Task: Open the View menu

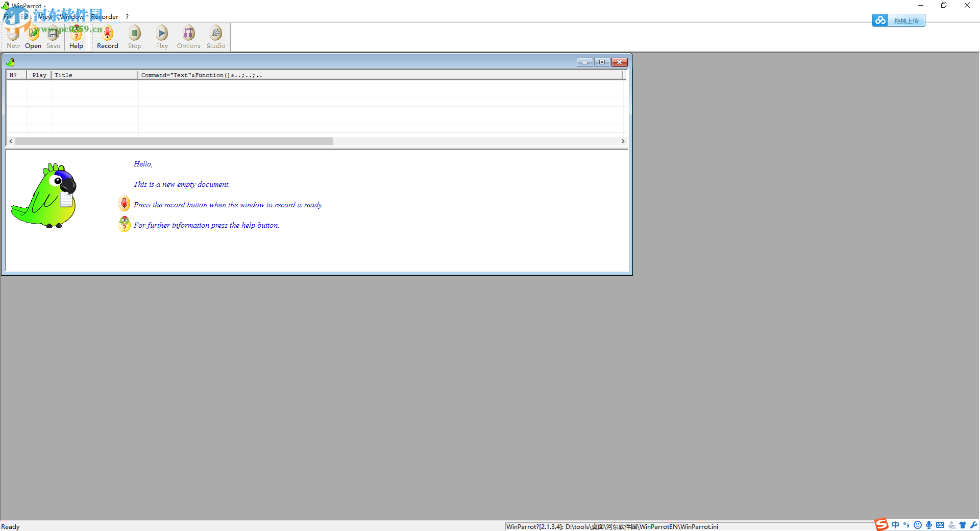Action: point(45,16)
